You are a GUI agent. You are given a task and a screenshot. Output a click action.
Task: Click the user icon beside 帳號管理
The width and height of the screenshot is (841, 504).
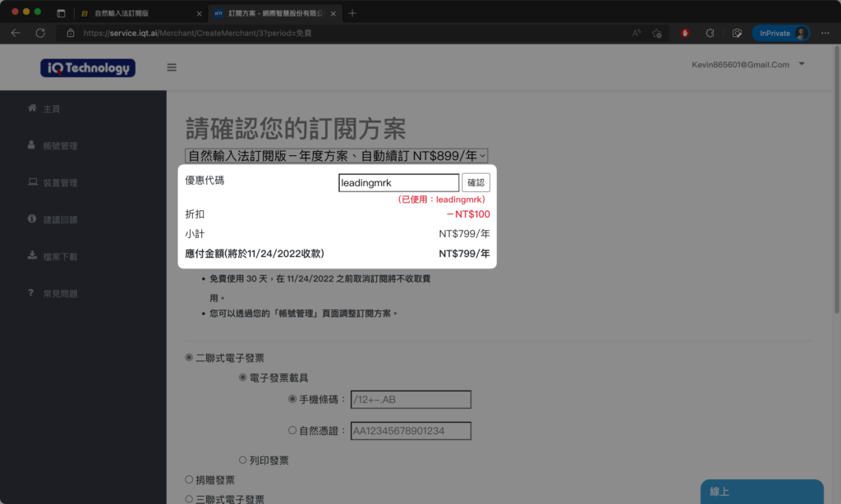pos(31,144)
